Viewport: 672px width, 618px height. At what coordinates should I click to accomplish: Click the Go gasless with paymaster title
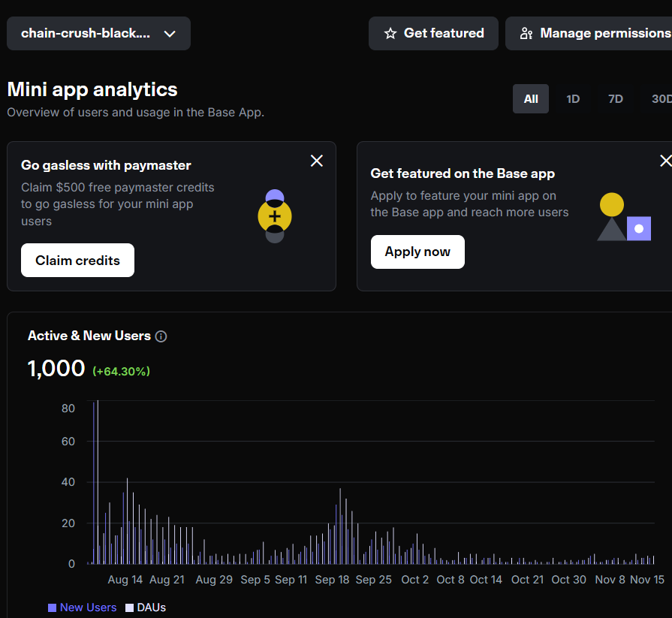coord(106,165)
